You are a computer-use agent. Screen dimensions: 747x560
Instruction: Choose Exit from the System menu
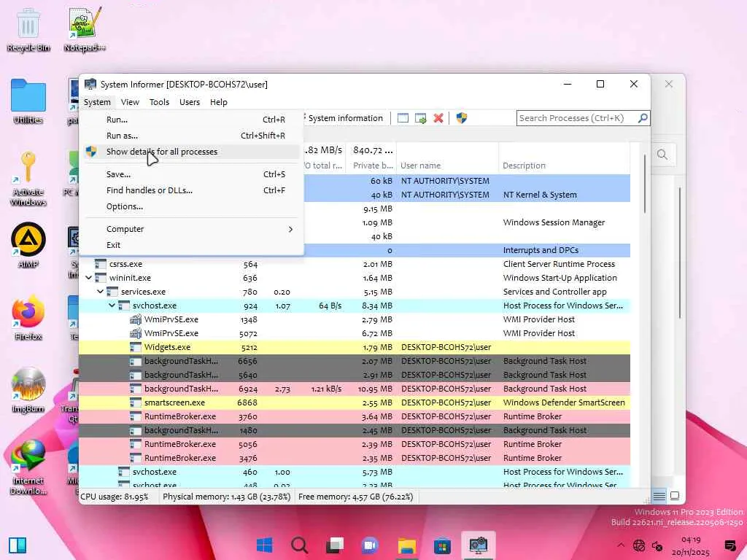click(192, 245)
